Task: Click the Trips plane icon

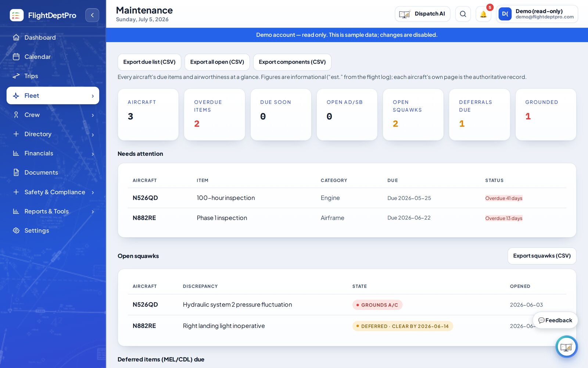Action: pyautogui.click(x=16, y=76)
